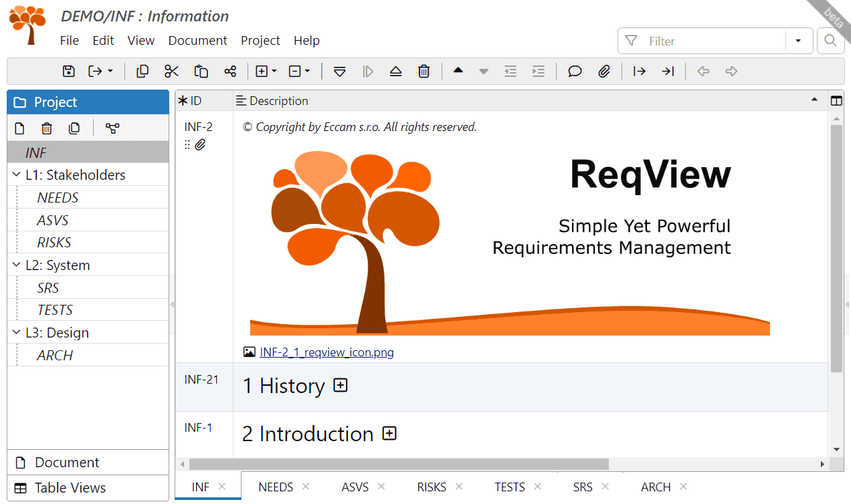This screenshot has height=504, width=851.
Task: Navigate forward with right arrow icon
Action: (x=731, y=71)
